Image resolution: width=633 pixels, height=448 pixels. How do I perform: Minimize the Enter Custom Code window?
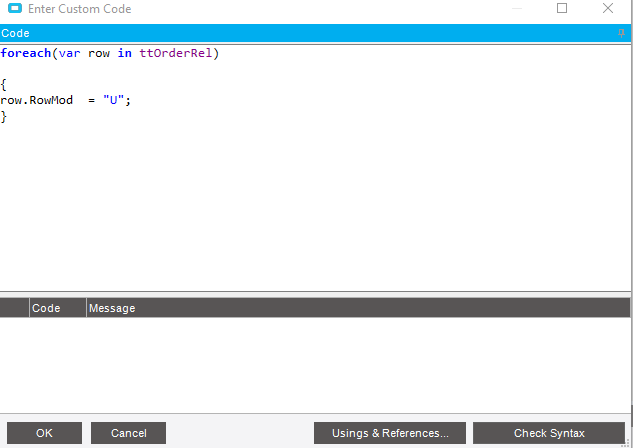tap(517, 8)
